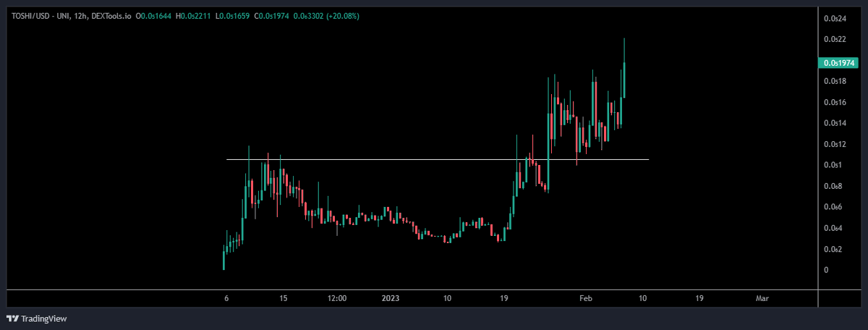Click the 0.0s4 price axis label

tap(833, 228)
